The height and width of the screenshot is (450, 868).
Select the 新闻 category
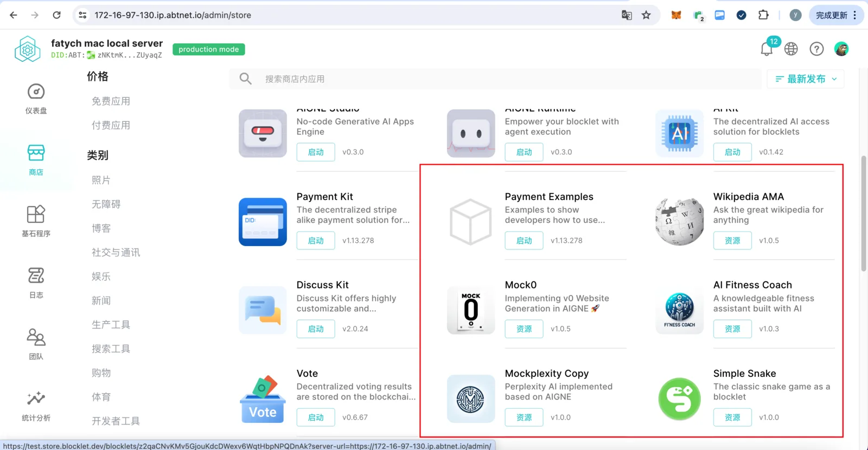point(101,301)
